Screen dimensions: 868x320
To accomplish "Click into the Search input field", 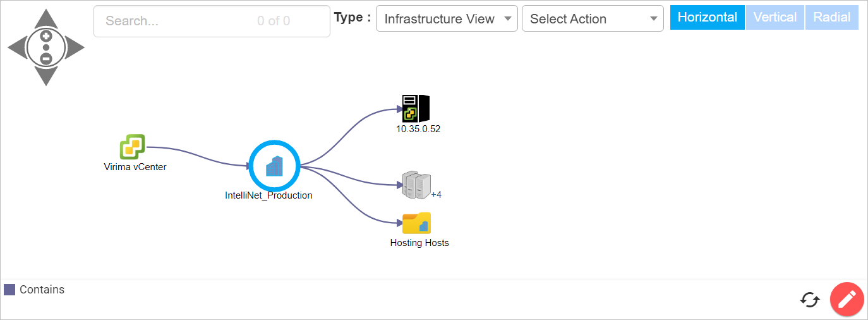I will click(x=177, y=21).
